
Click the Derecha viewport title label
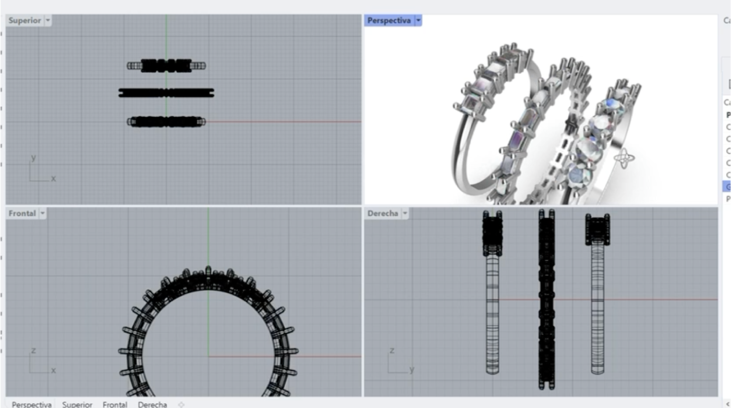click(x=383, y=213)
